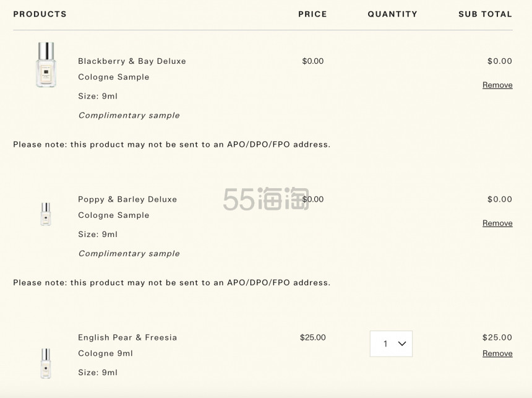
Task: Remove English Pear & Freesia Cologne
Action: pos(497,353)
